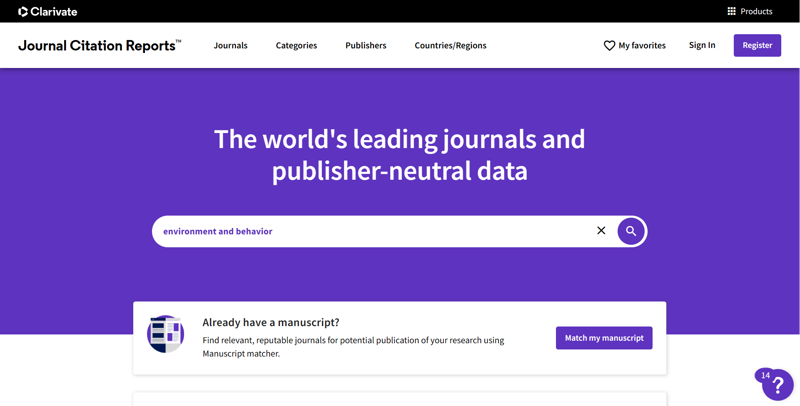The image size is (800, 406).
Task: Run search with the magnifier icon
Action: (631, 231)
